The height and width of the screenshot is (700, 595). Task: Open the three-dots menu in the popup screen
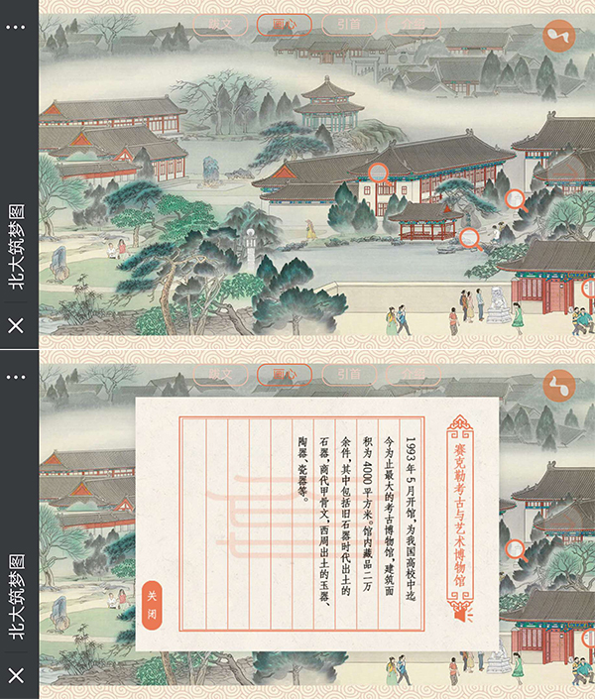coord(16,377)
